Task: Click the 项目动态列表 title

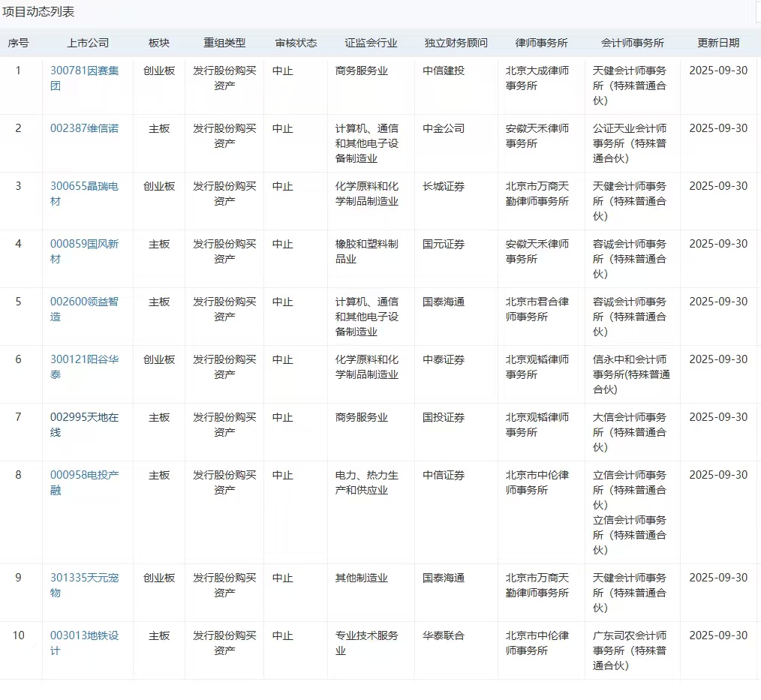Action: (38, 12)
